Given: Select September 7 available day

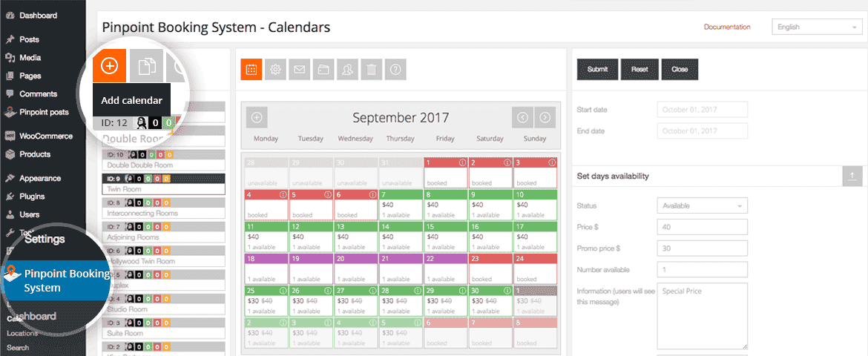Looking at the screenshot, I should [x=401, y=205].
